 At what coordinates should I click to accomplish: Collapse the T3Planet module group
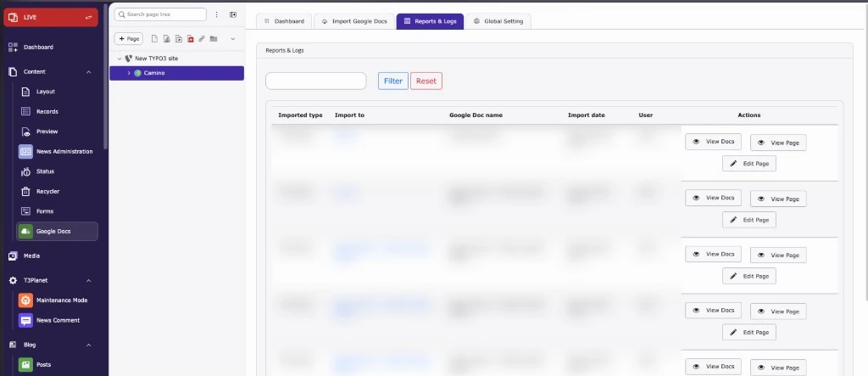(x=88, y=280)
